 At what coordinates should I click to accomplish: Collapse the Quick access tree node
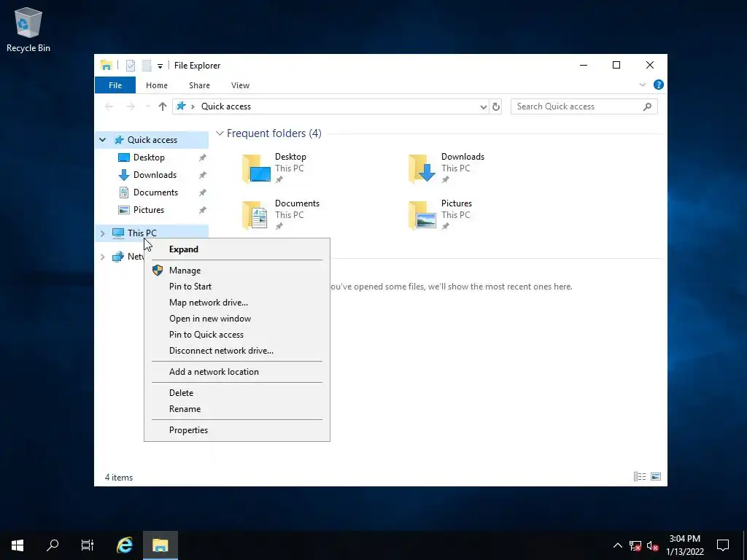tap(102, 139)
